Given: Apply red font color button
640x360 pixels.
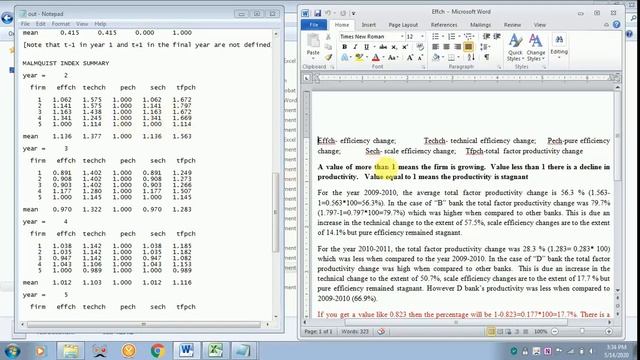Looking at the screenshot, I should (376, 58).
